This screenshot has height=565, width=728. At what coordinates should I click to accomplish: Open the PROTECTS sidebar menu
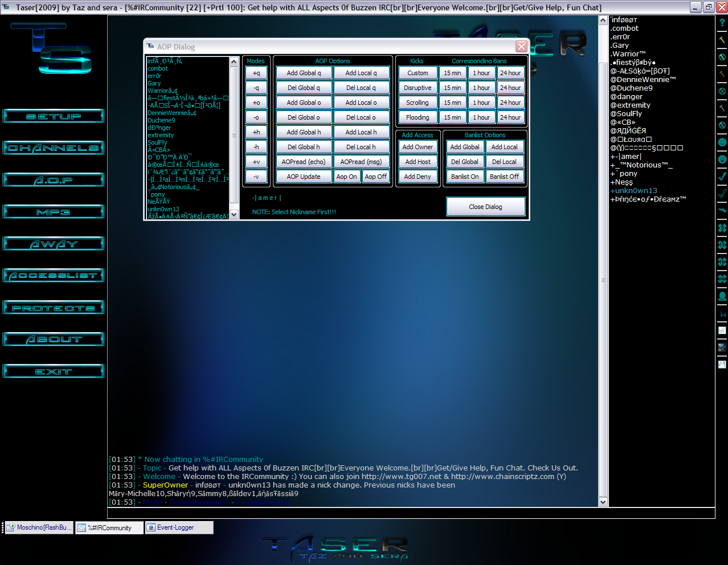point(54,308)
